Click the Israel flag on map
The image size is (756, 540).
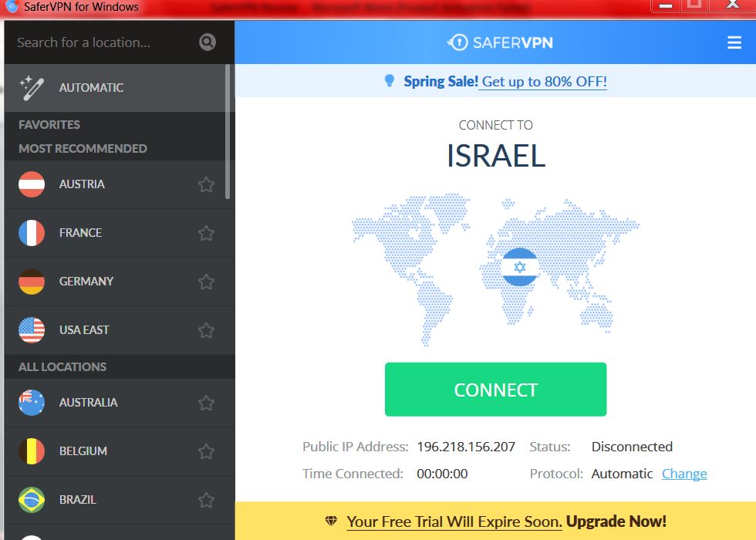[x=520, y=267]
